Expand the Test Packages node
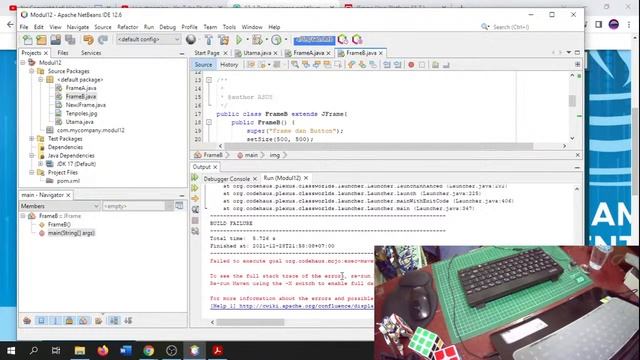 tap(31, 139)
